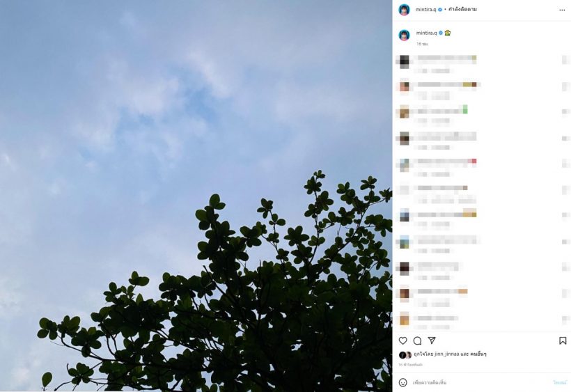The height and width of the screenshot is (392, 571).
Task: Like the post with the heart icon
Action: click(x=402, y=340)
